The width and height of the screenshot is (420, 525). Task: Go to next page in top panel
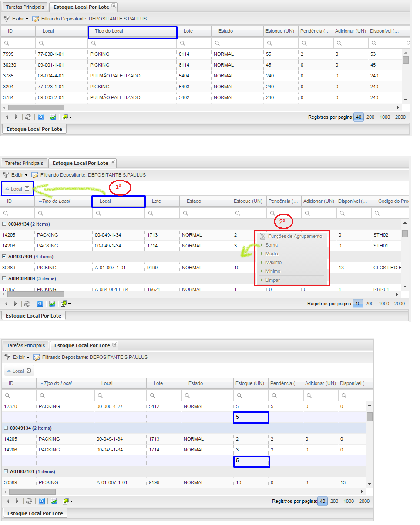[x=17, y=117]
